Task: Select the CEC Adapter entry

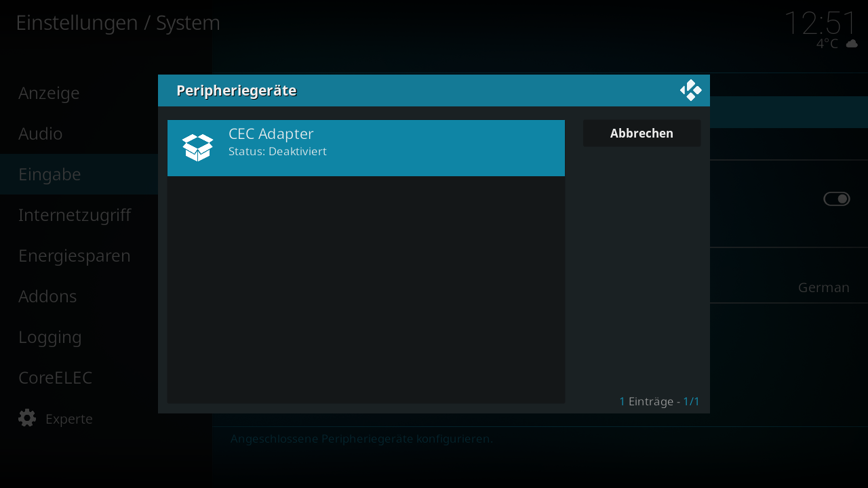Action: [366, 148]
